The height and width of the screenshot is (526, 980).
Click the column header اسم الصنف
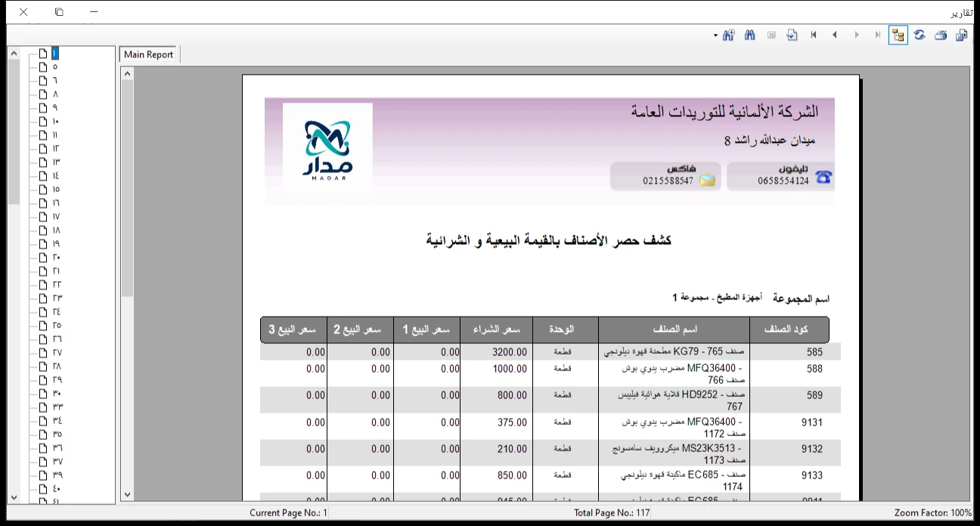tap(675, 330)
